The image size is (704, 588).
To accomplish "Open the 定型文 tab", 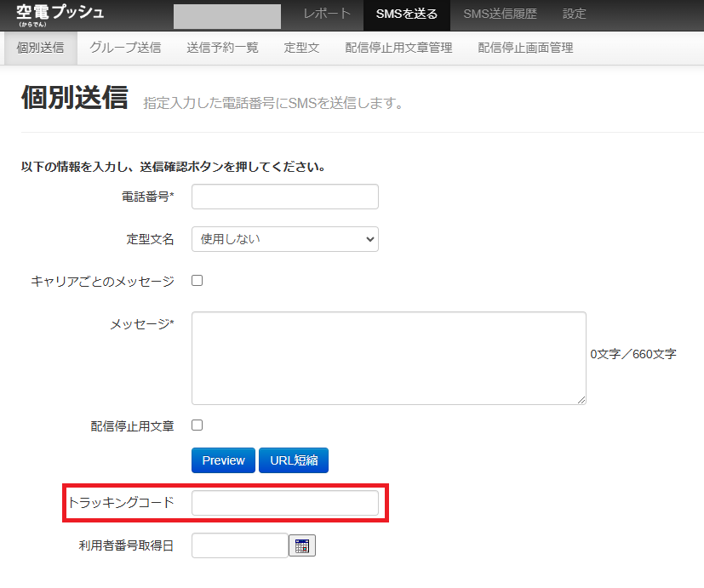I will coord(301,48).
